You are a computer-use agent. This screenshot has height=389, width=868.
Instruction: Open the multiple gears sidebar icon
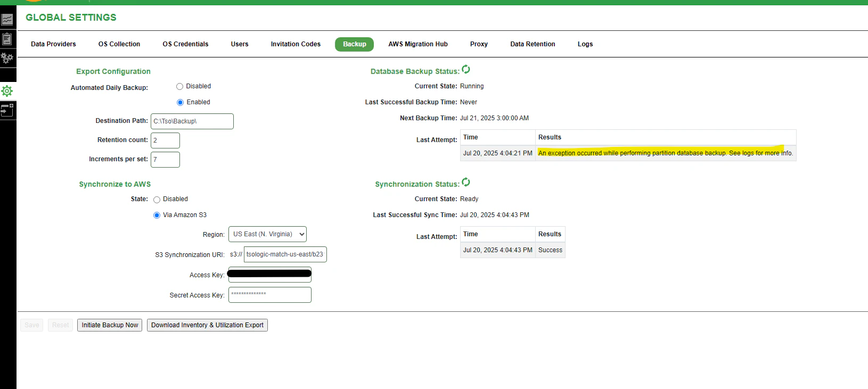tap(7, 58)
